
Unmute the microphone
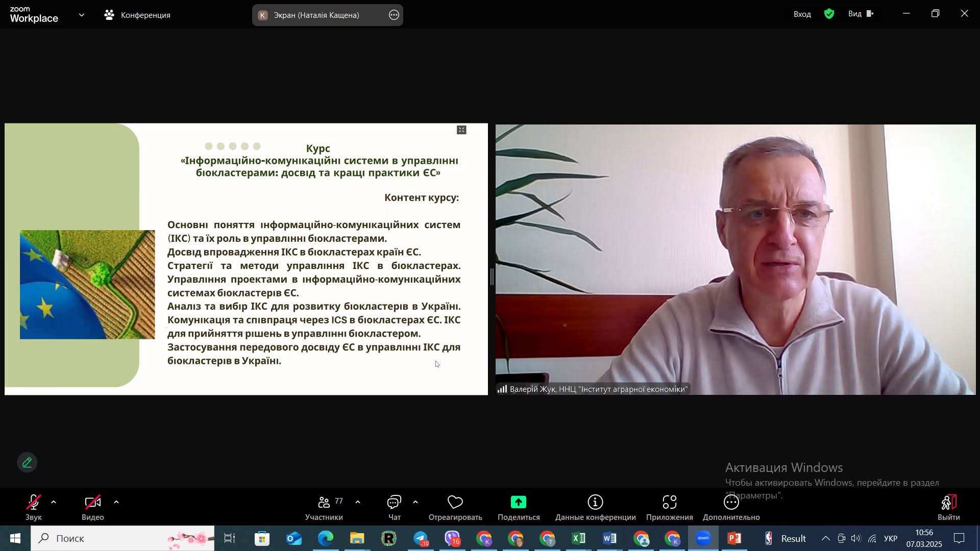33,503
